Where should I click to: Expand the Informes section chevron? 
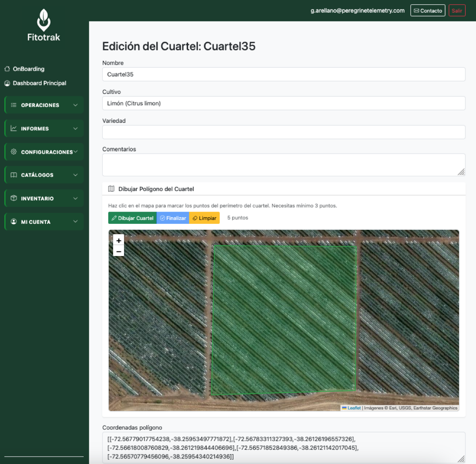click(75, 128)
